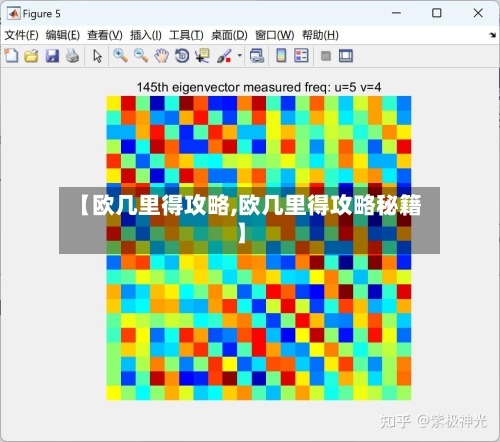Open the 文件(F) menu

[22, 35]
